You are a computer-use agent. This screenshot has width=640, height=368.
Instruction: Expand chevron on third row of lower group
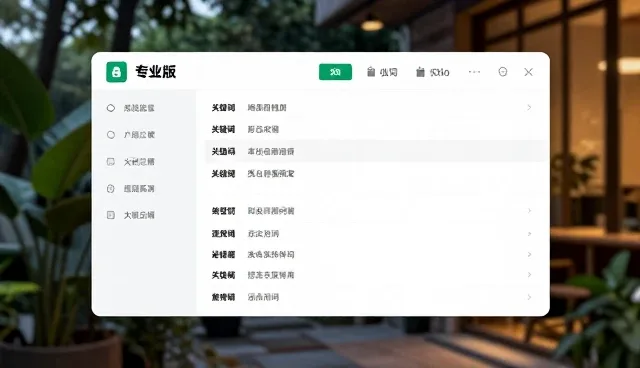point(529,254)
